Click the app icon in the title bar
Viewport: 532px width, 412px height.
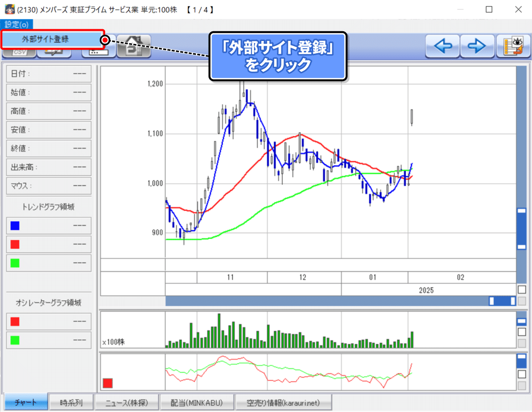tap(9, 9)
